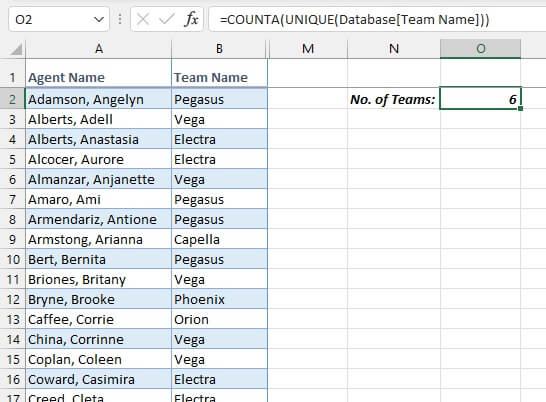The width and height of the screenshot is (546, 402).
Task: Select cell 'Bryne, Brooke'
Action: [x=99, y=299]
